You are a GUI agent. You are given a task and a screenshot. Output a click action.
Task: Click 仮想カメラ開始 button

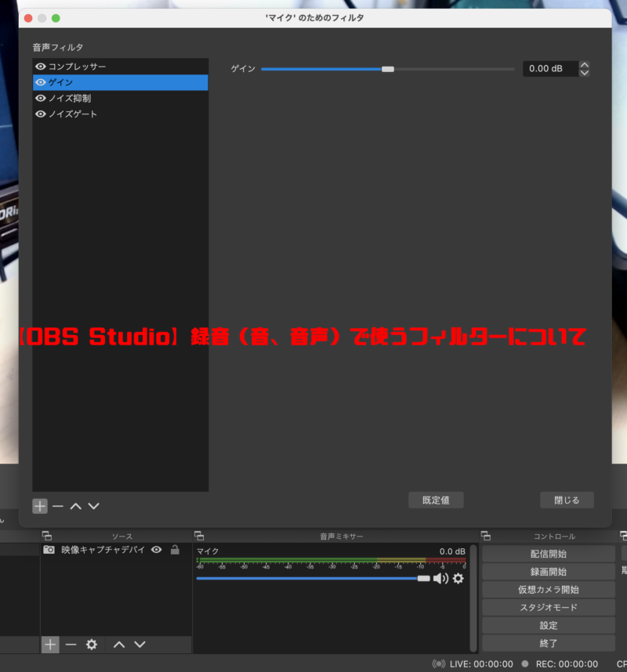[549, 590]
